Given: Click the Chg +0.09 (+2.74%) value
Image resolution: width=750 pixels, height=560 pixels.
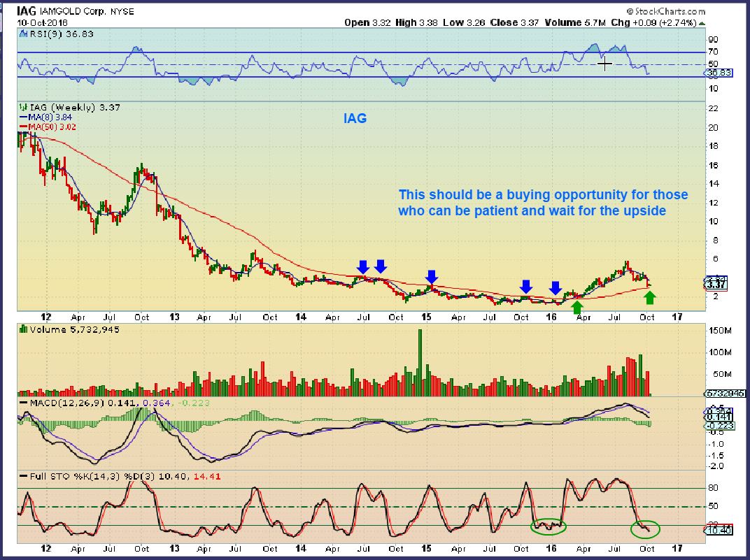Looking at the screenshot, I should pos(653,22).
